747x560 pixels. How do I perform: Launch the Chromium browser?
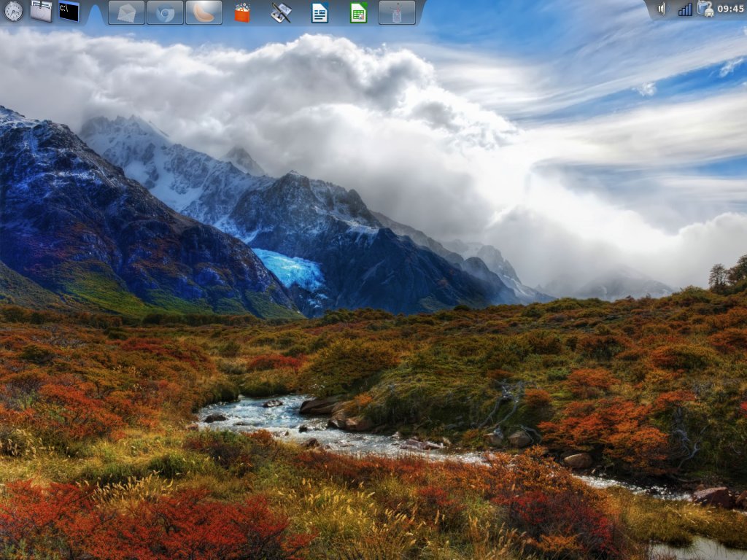[x=165, y=12]
